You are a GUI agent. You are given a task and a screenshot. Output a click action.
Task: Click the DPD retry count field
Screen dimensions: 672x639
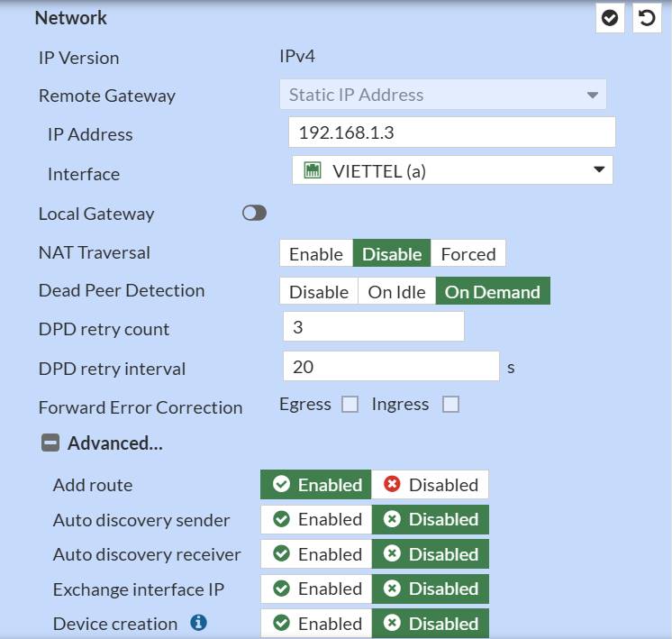373,327
